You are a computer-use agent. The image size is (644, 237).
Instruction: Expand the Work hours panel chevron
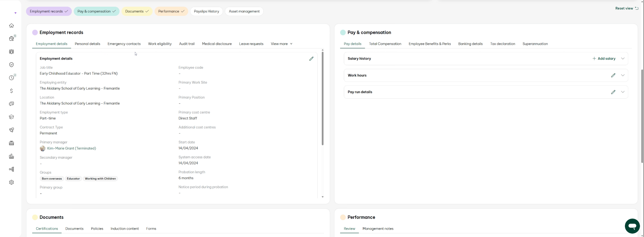coord(623,75)
